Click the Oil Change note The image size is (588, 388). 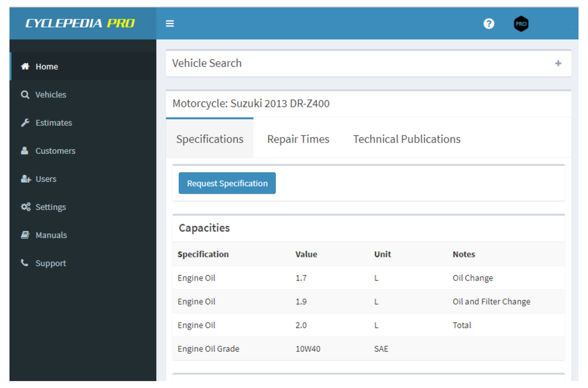473,278
